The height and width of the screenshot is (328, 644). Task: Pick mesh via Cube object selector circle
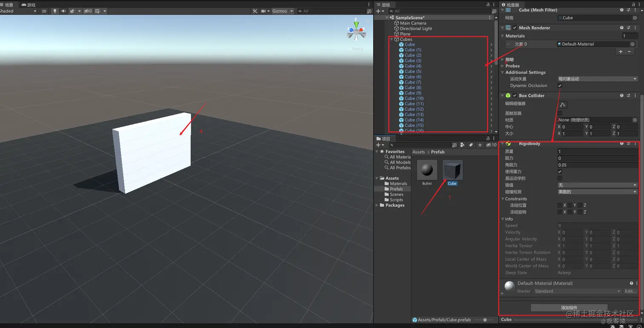tap(635, 18)
